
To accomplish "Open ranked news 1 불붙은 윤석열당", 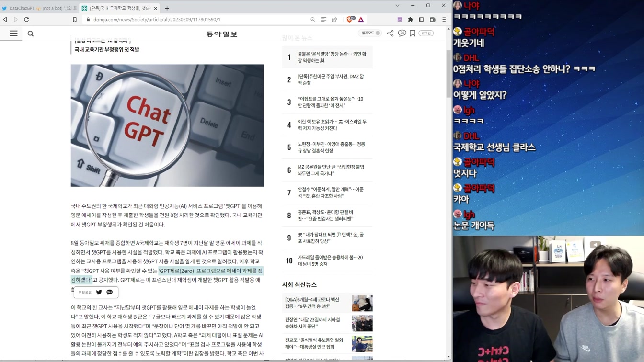I will click(x=327, y=57).
